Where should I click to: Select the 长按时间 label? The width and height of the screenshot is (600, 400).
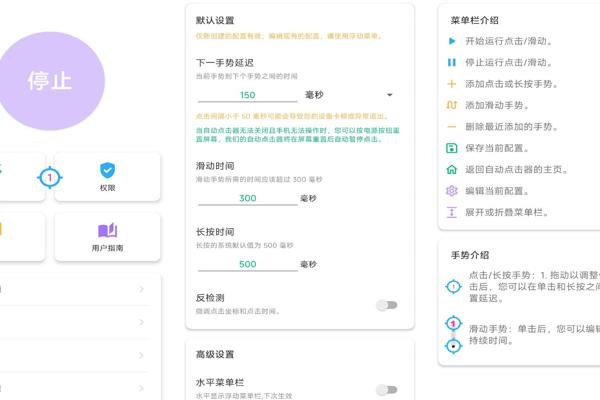click(x=215, y=232)
